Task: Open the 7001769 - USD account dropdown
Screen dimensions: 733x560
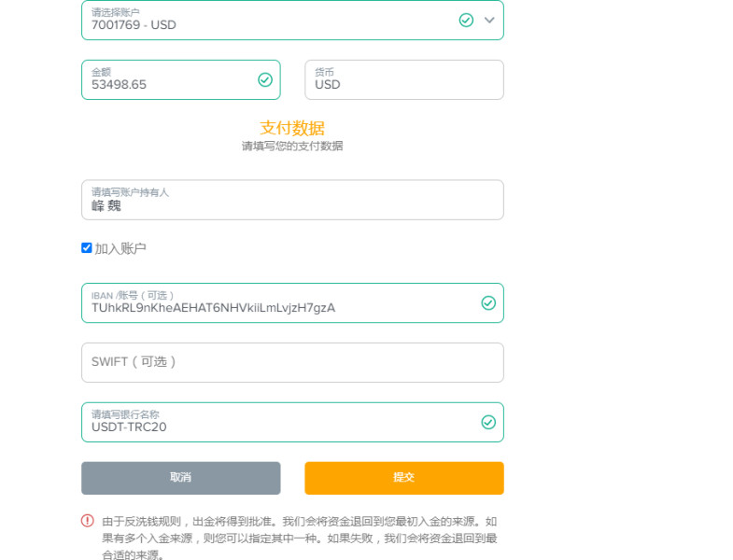Action: click(292, 21)
